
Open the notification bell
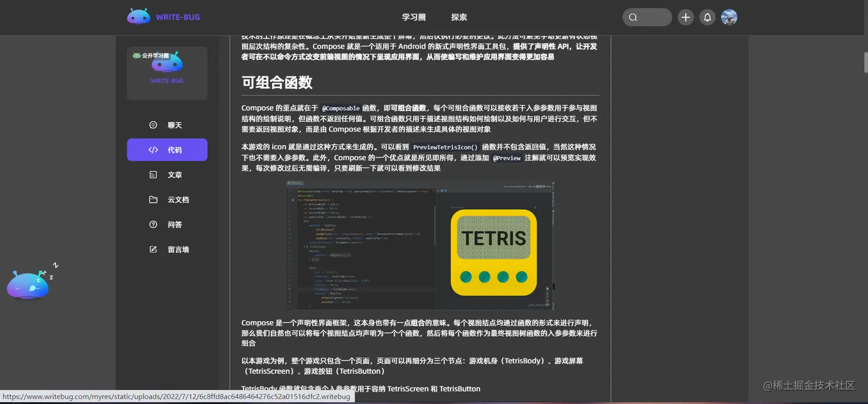tap(707, 17)
